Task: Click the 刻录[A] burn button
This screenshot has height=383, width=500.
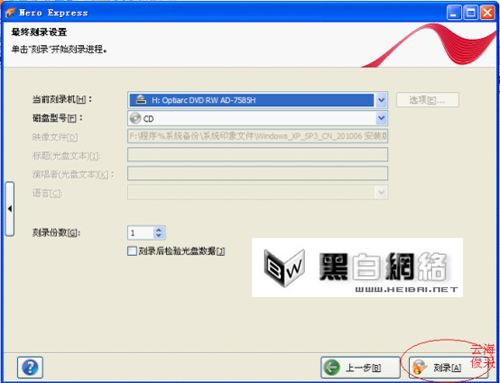Action: tap(448, 368)
